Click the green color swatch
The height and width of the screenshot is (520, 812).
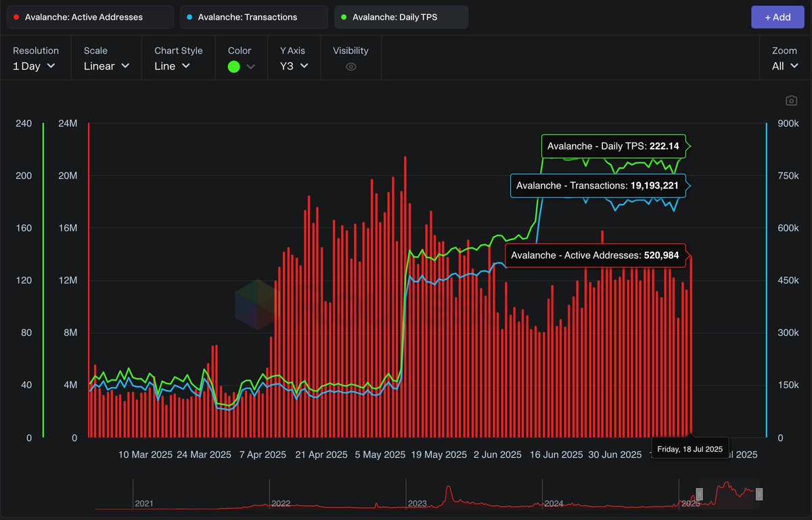pyautogui.click(x=234, y=66)
